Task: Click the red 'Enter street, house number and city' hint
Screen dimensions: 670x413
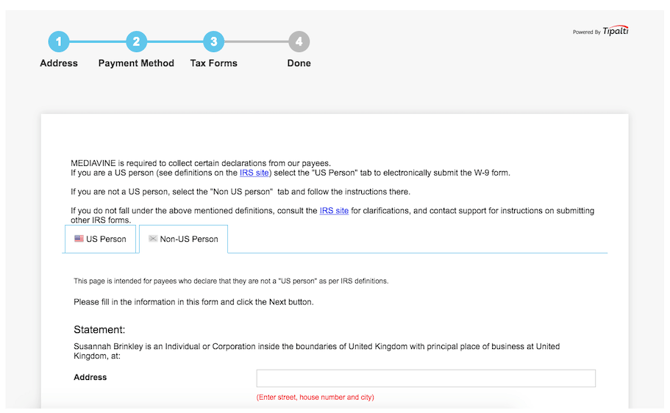Action: click(x=315, y=397)
